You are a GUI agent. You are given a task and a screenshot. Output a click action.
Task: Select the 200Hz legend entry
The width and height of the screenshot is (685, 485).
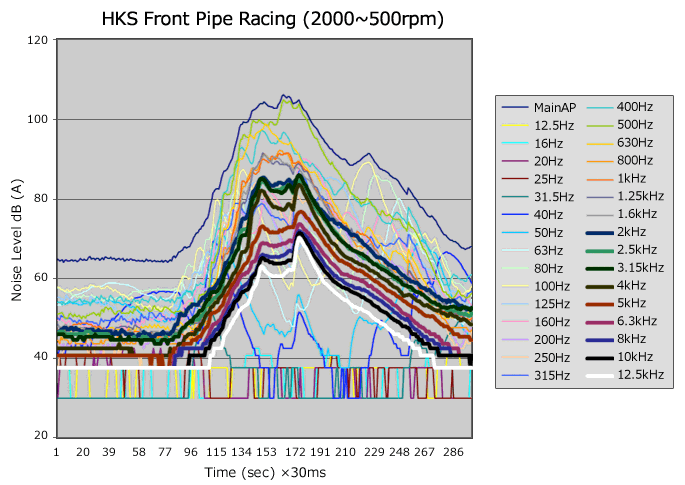point(536,340)
